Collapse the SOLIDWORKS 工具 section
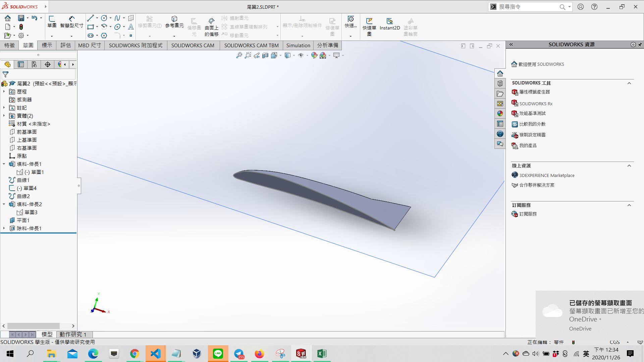644x362 pixels. 629,83
